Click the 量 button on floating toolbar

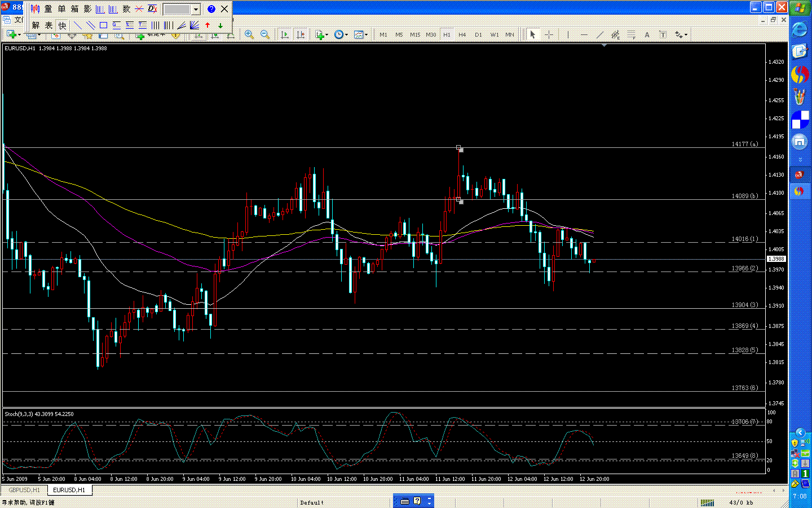coord(48,9)
